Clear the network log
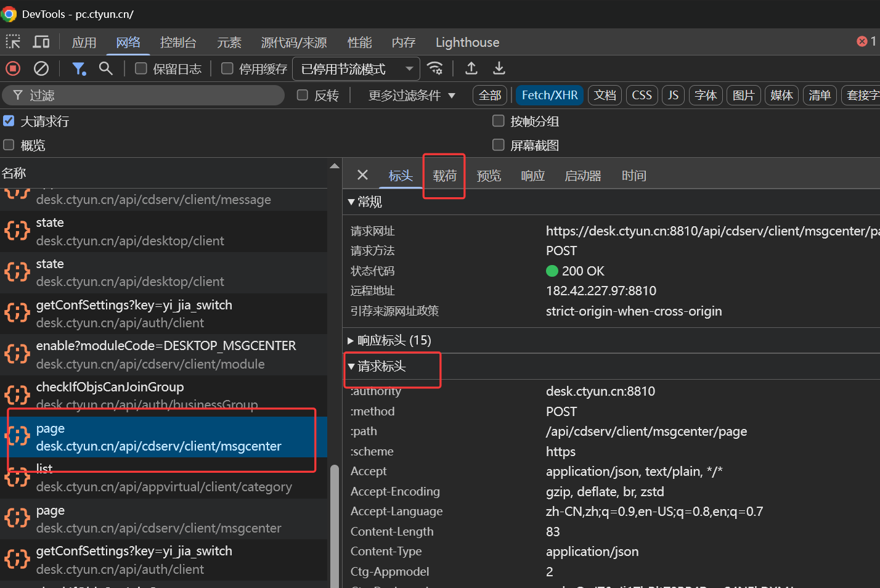This screenshot has width=880, height=588. pyautogui.click(x=41, y=68)
